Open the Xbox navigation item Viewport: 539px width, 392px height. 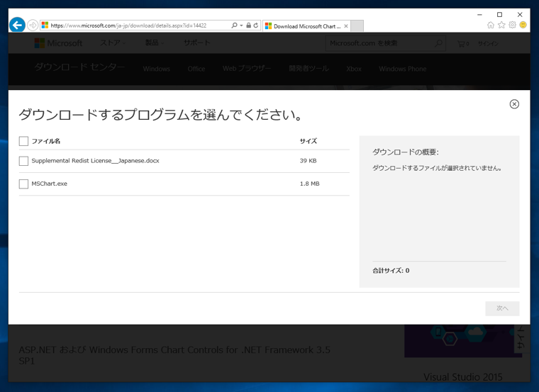pos(354,69)
